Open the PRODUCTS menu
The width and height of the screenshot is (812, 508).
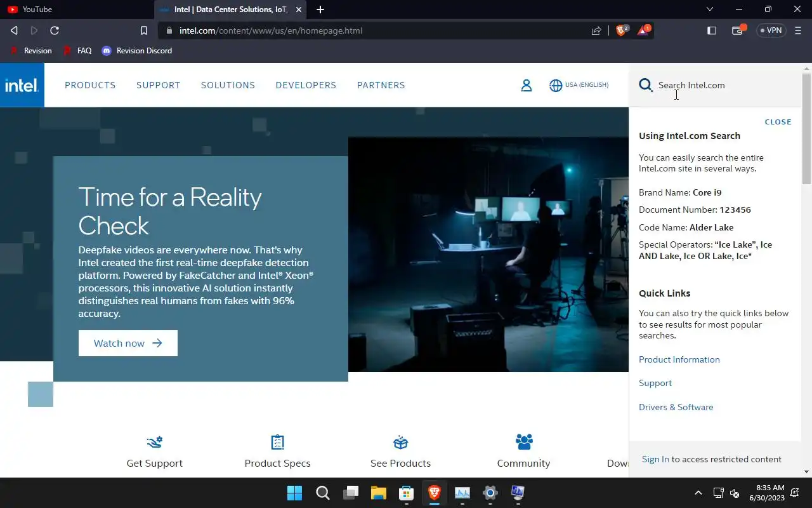point(90,85)
